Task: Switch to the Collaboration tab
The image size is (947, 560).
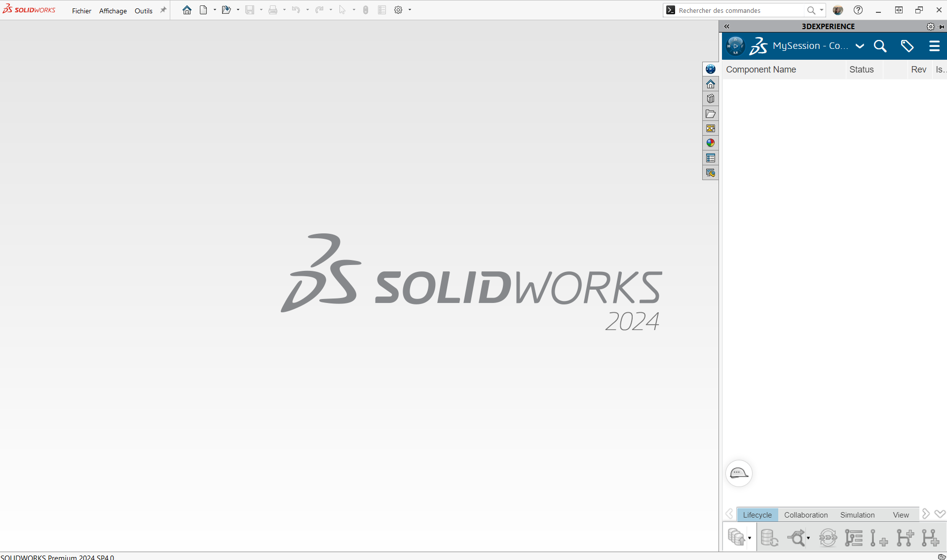Action: [x=806, y=515]
